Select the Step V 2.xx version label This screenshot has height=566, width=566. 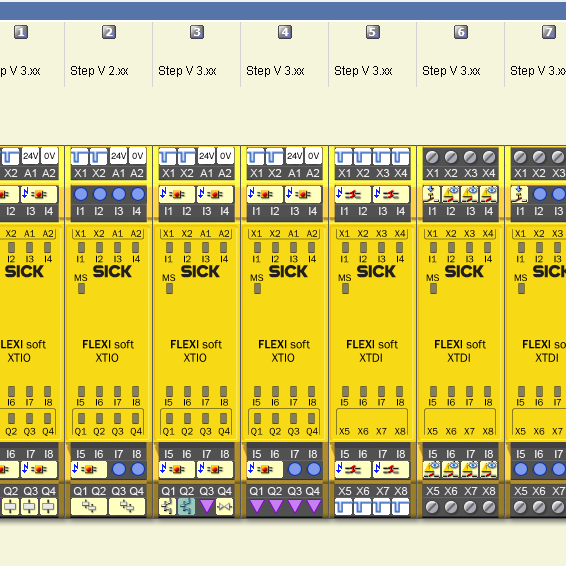pos(99,71)
